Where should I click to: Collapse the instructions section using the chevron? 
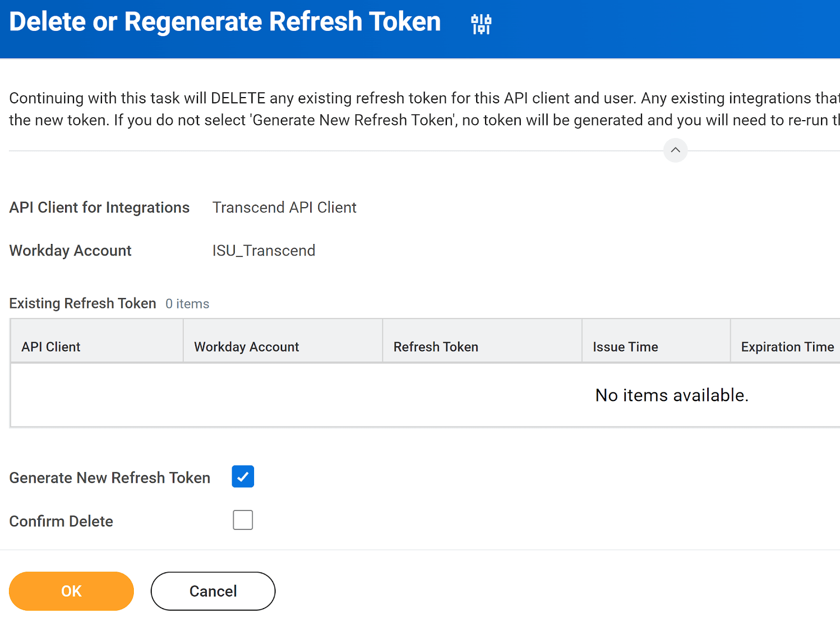(x=676, y=151)
